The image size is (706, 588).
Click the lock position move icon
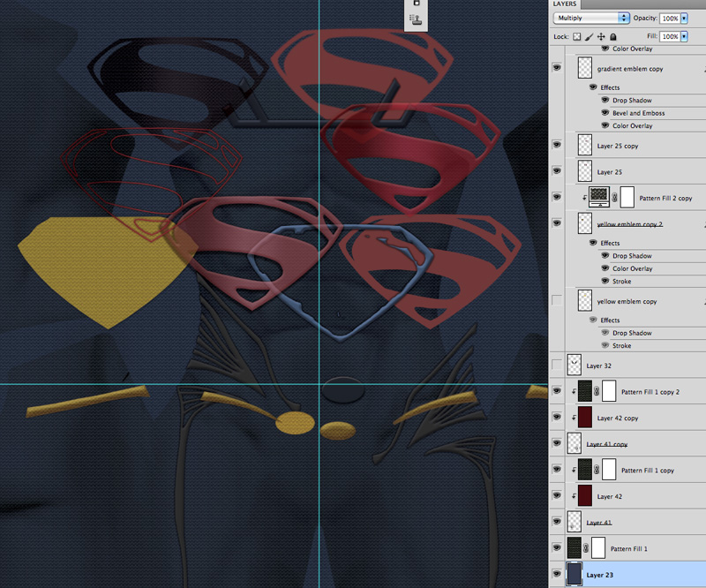click(x=601, y=36)
